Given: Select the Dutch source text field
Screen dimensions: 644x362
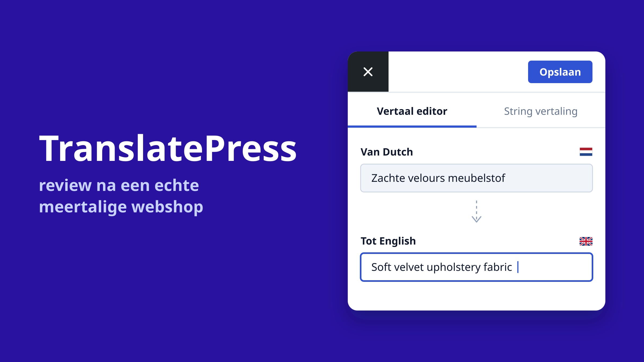Looking at the screenshot, I should pyautogui.click(x=476, y=178).
